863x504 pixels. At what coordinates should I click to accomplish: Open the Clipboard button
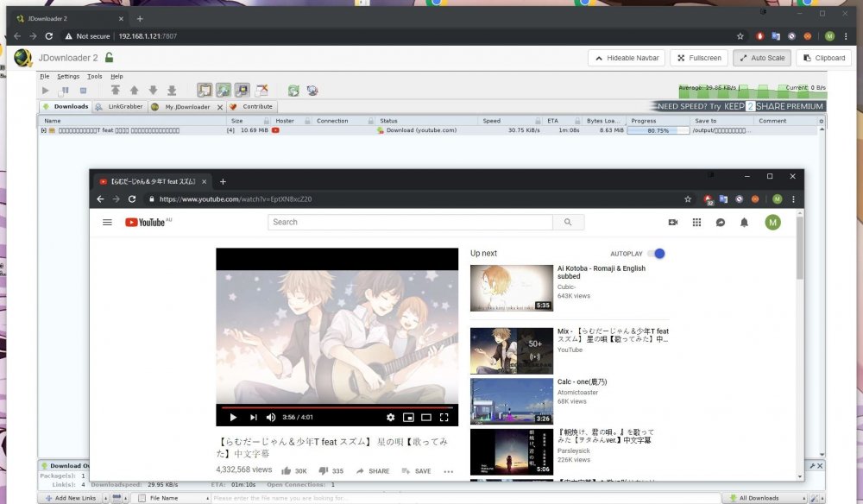point(824,58)
